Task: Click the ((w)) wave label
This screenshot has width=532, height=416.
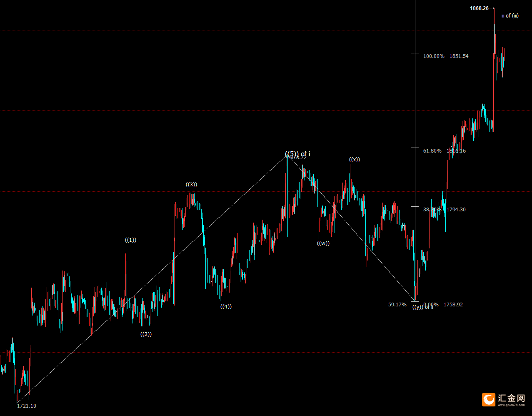Action: 323,243
